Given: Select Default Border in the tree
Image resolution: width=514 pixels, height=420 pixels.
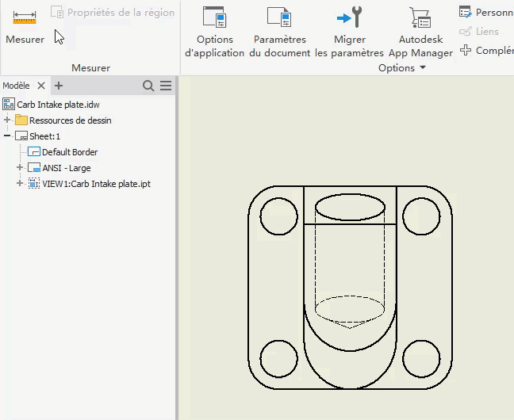Looking at the screenshot, I should [70, 152].
